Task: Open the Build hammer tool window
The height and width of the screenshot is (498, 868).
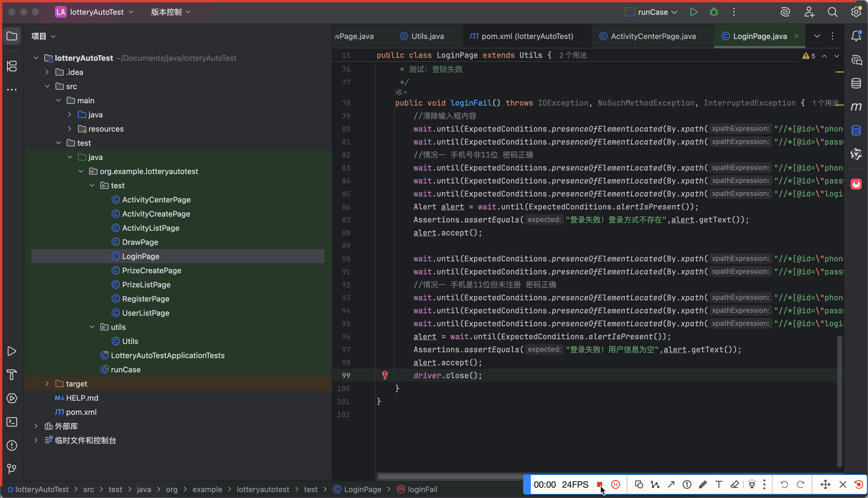Action: tap(12, 374)
